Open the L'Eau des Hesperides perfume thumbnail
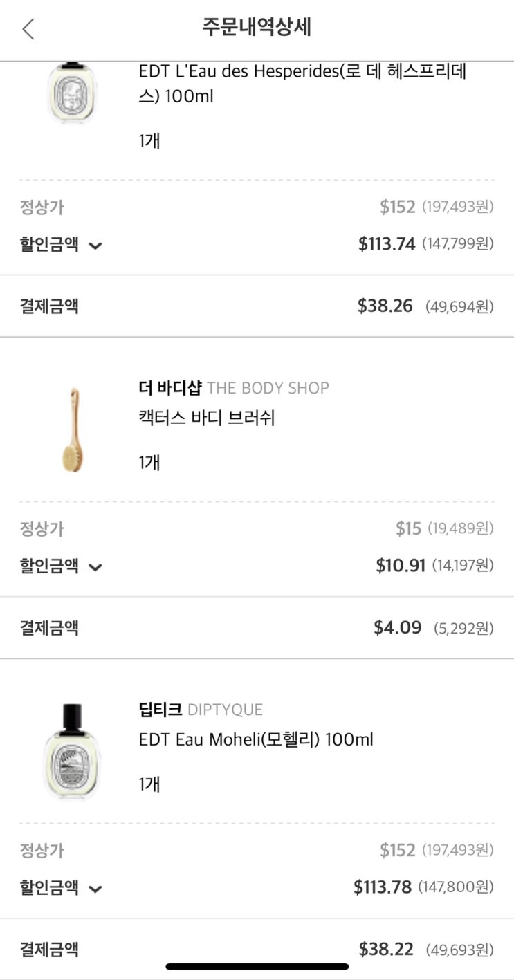 tap(73, 92)
